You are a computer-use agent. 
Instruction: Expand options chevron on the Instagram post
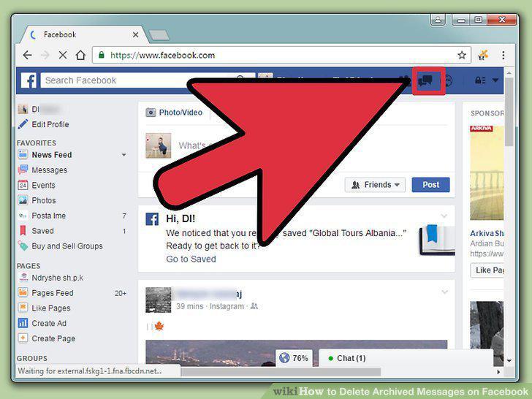pos(444,292)
